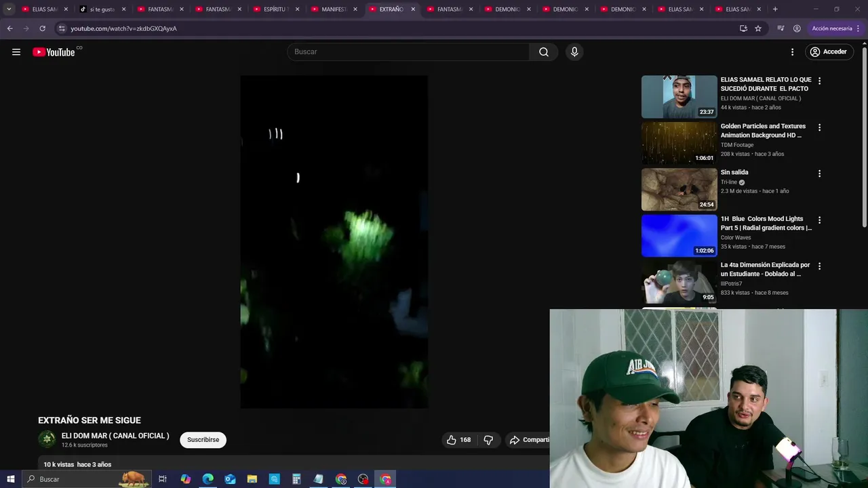Open Task View from the taskbar
Image resolution: width=868 pixels, height=488 pixels.
[163, 479]
